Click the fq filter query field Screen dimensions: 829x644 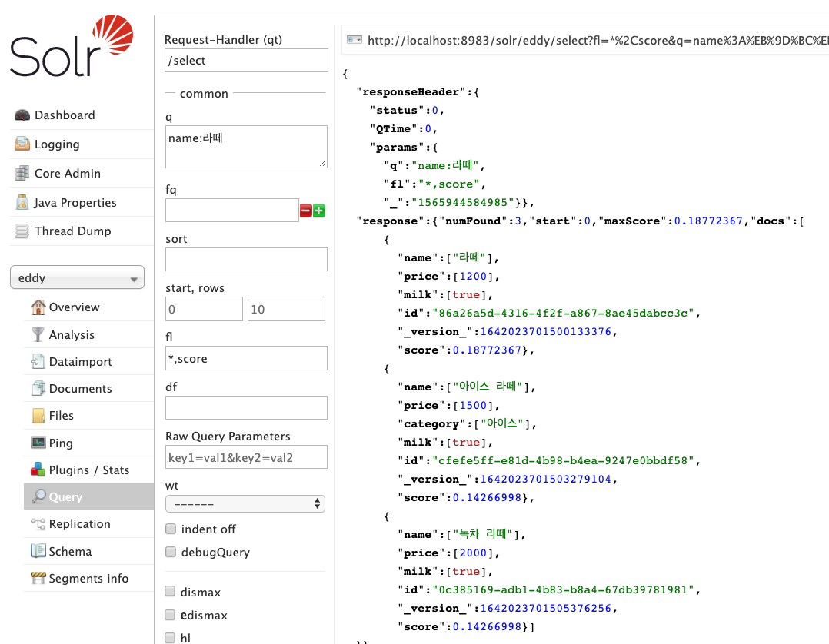click(231, 211)
